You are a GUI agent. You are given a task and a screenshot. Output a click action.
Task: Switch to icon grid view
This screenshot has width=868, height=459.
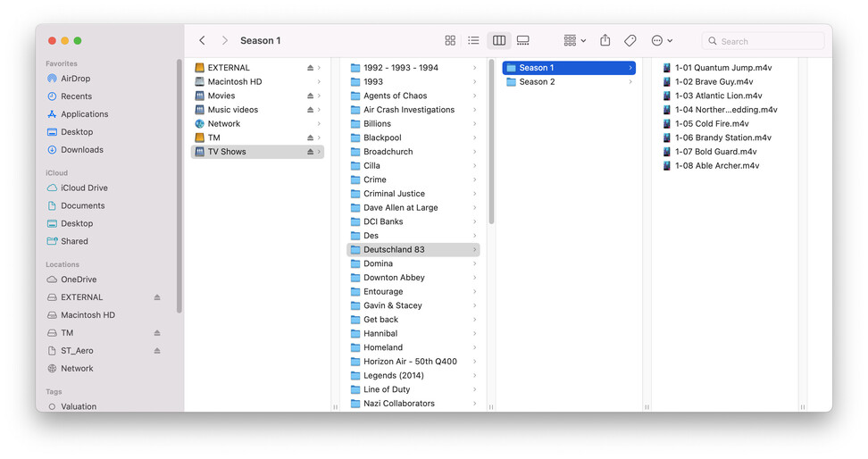(x=450, y=40)
